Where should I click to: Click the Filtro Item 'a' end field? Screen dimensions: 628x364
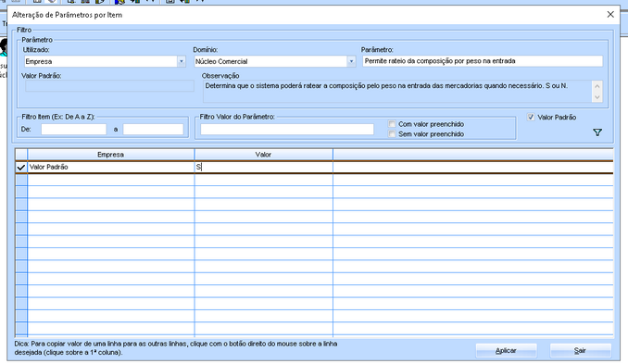coord(153,129)
